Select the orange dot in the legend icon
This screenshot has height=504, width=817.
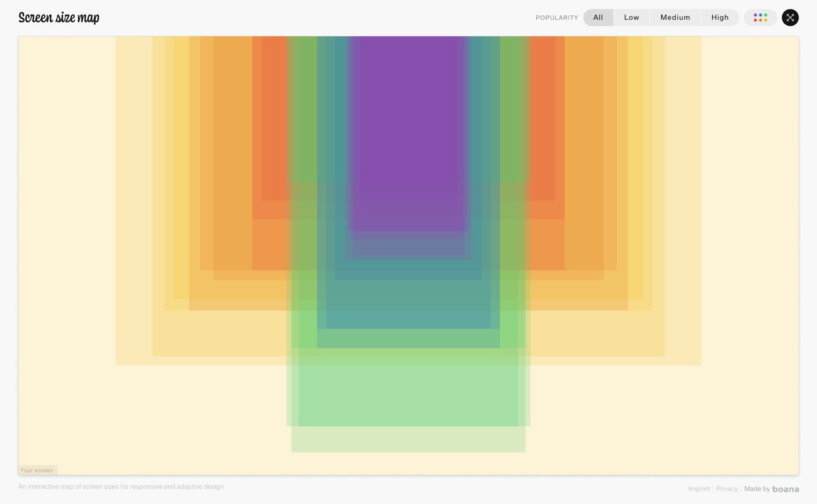tap(760, 20)
